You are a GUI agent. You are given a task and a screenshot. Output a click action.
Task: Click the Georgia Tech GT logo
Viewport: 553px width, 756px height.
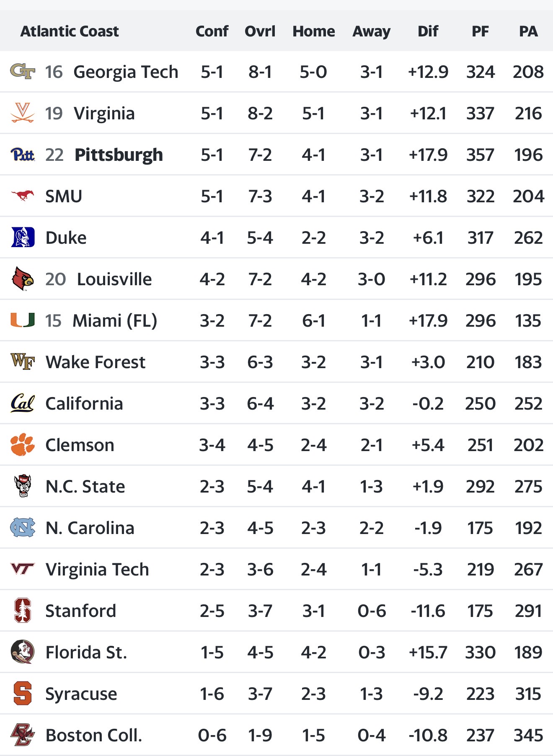click(x=22, y=72)
